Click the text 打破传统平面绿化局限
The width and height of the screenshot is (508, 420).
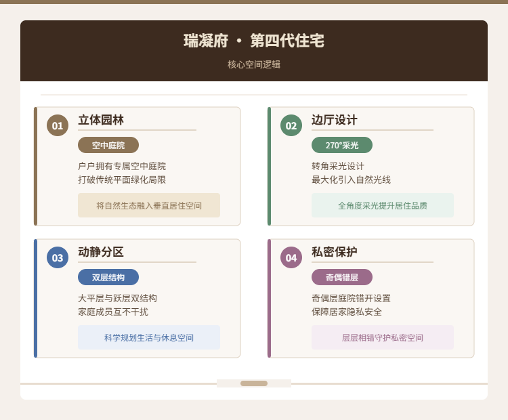[122, 180]
